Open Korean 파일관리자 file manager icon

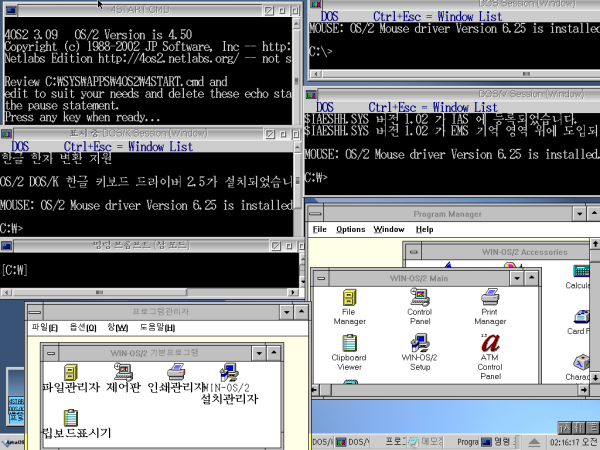(x=71, y=371)
